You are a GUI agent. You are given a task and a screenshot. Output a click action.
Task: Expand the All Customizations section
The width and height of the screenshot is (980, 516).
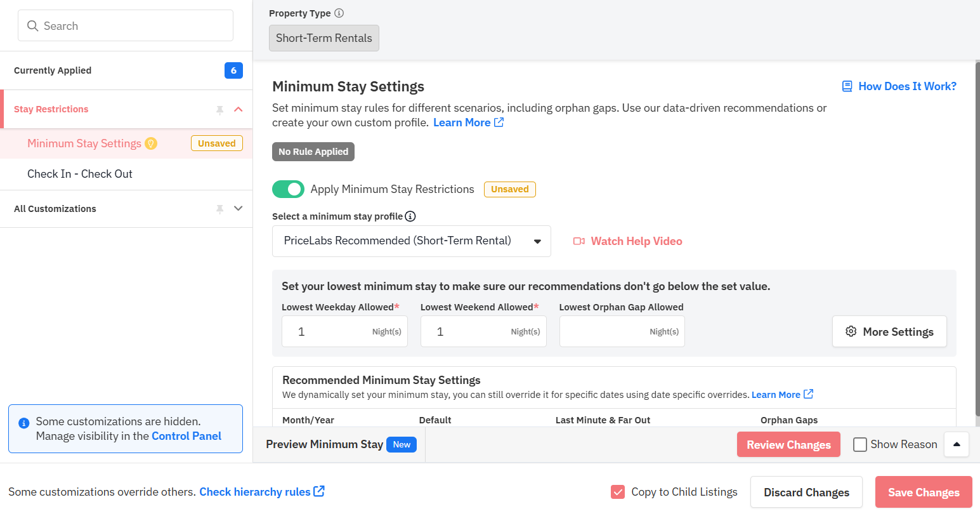[x=238, y=208]
